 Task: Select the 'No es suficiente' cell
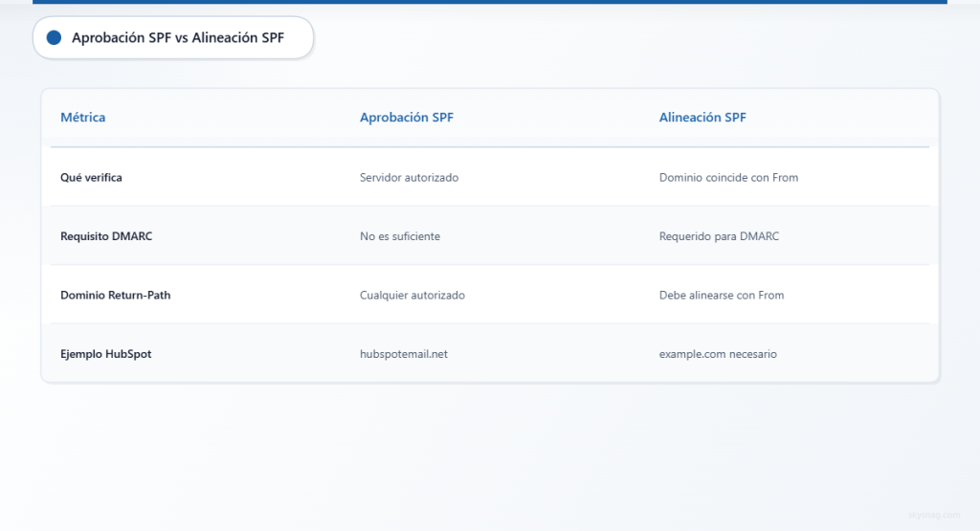coord(399,236)
